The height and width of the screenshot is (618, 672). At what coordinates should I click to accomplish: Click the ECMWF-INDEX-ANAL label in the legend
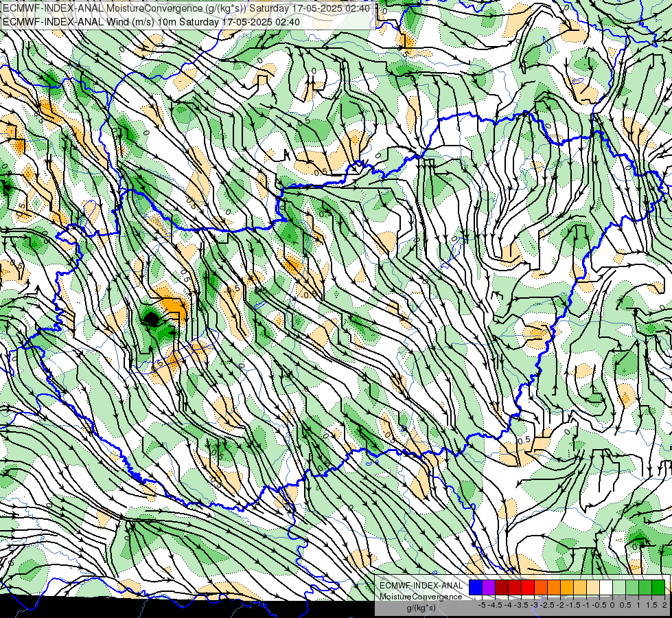tap(421, 586)
